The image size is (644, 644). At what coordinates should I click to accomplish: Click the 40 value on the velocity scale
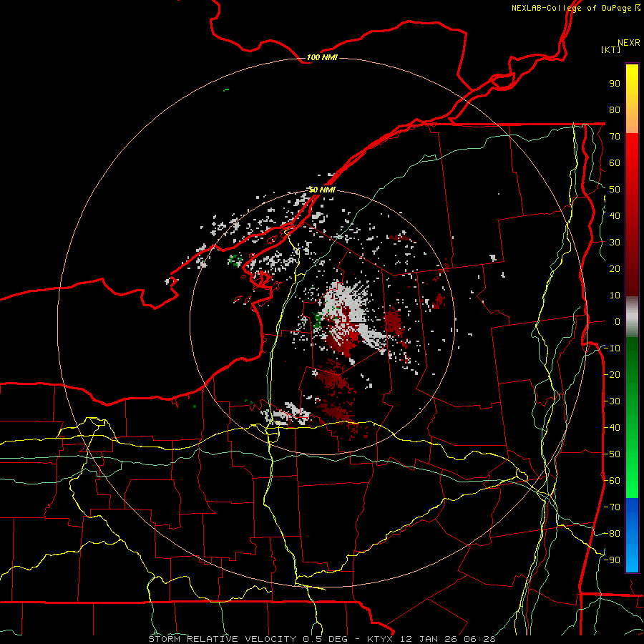point(615,215)
